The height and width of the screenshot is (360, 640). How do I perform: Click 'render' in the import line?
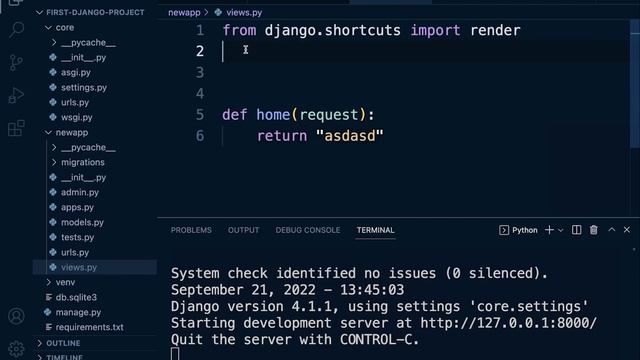pos(495,30)
